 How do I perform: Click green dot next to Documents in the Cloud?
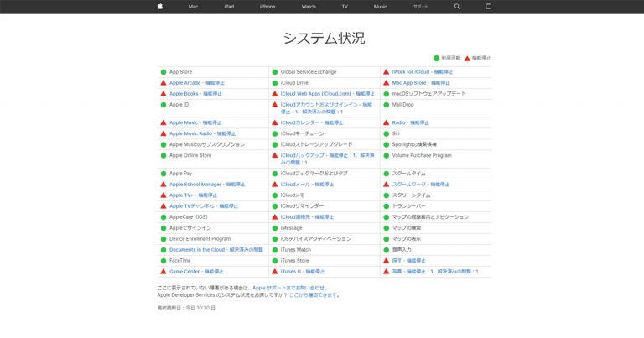[164, 250]
